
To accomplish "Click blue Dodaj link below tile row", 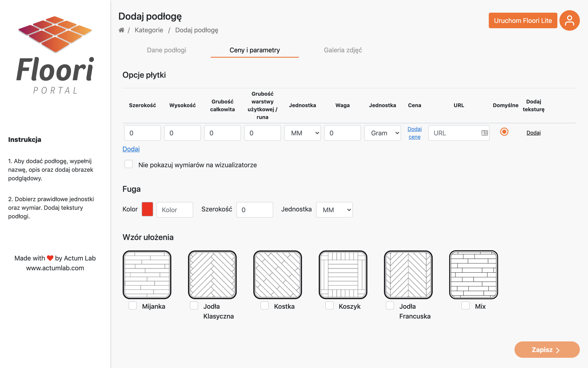I will click(131, 149).
